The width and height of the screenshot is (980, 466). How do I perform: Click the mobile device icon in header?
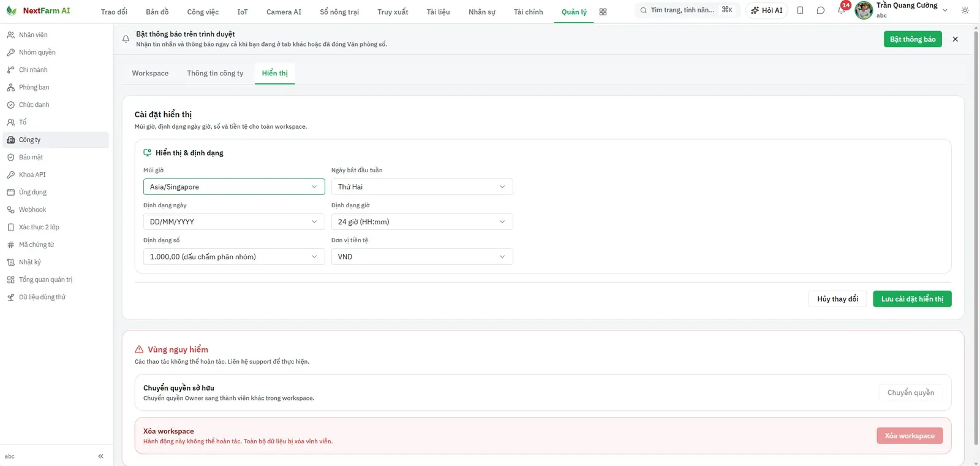tap(800, 10)
